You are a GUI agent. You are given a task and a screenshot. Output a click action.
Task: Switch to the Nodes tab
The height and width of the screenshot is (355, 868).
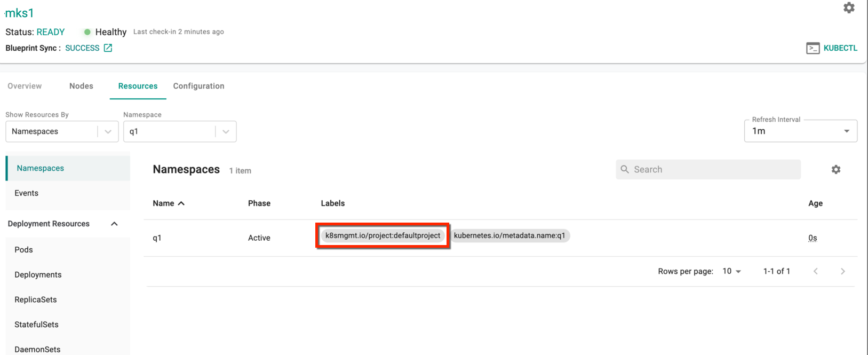pos(81,86)
